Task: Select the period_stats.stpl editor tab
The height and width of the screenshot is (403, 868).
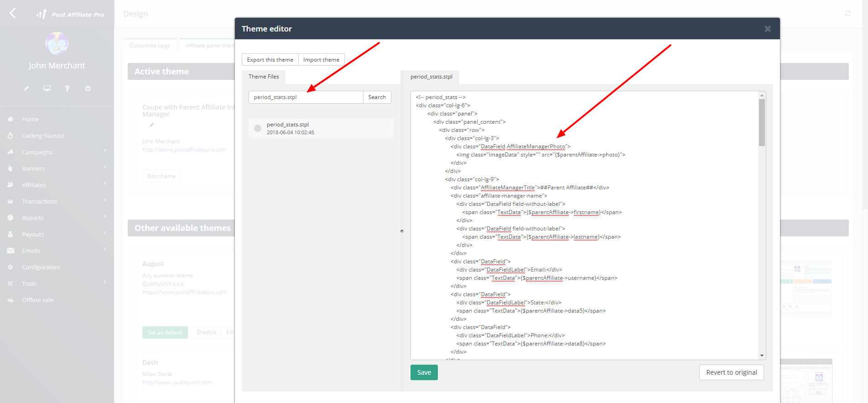Action: [431, 77]
